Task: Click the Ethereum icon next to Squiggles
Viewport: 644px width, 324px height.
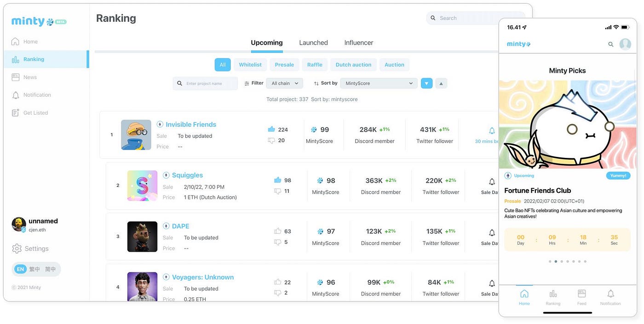Action: 166,175
